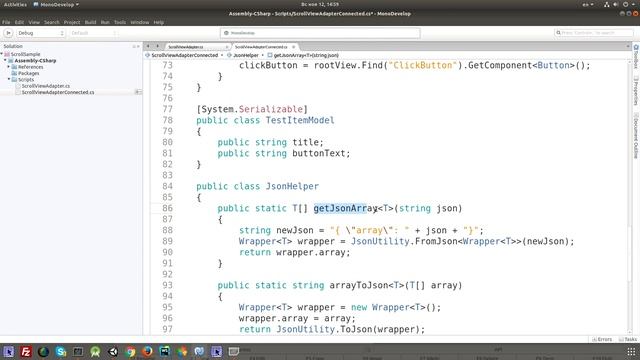Open the JsonHelper breadcrumb dropdown
640x360 pixels.
pos(246,55)
